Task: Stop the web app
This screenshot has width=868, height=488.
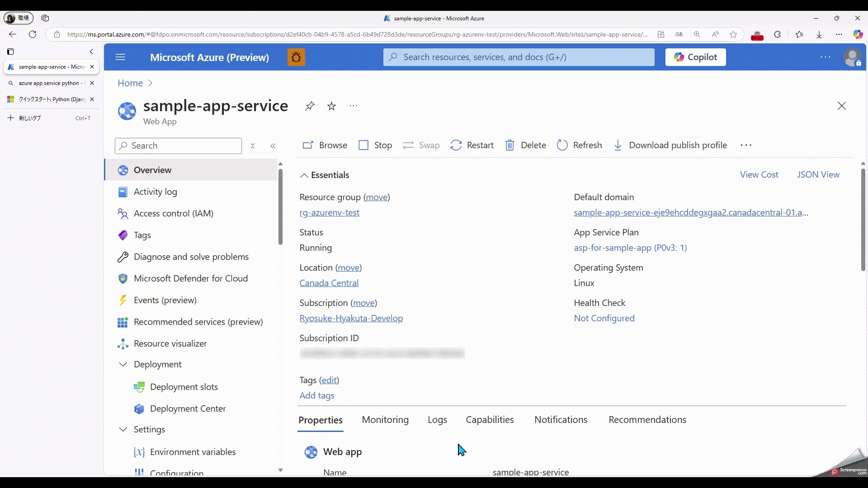Action: 375,145
